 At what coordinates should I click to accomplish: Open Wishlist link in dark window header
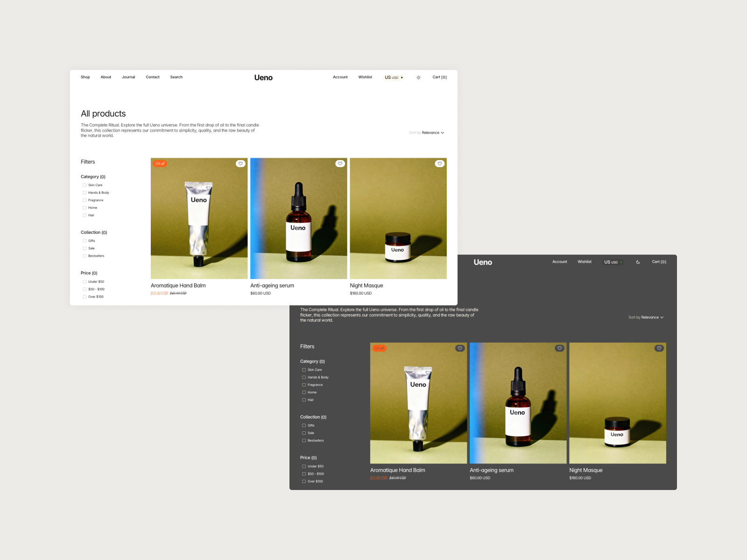click(585, 262)
